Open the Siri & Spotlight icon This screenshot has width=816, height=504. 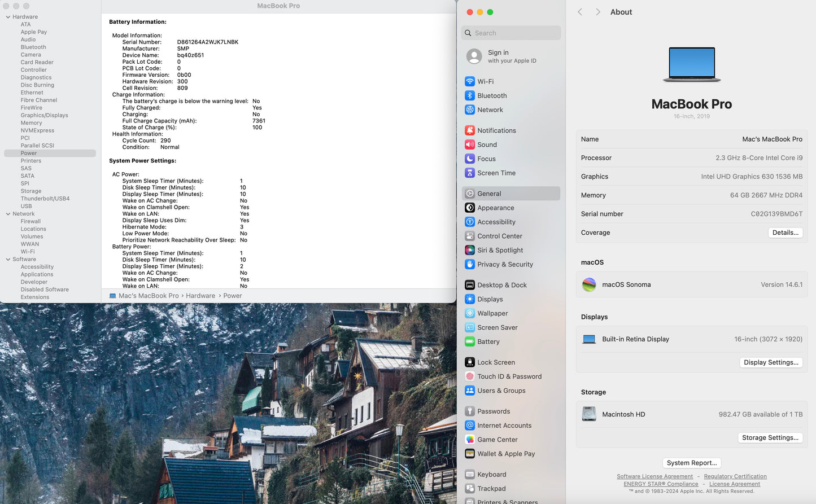click(469, 250)
